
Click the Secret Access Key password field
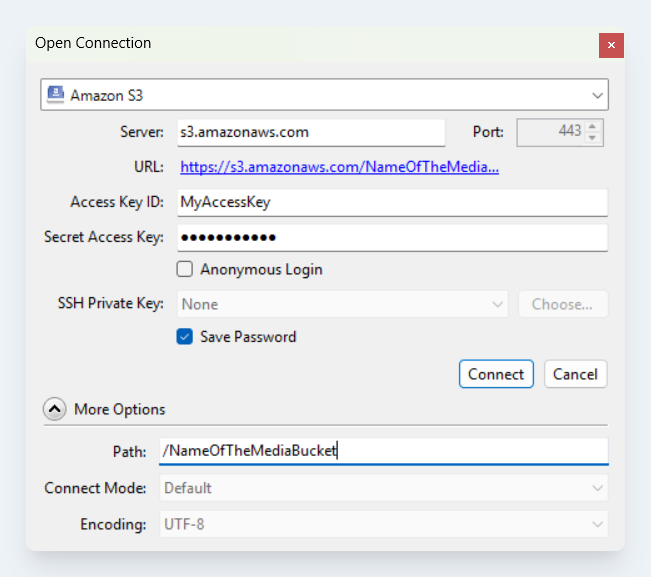[x=392, y=237]
